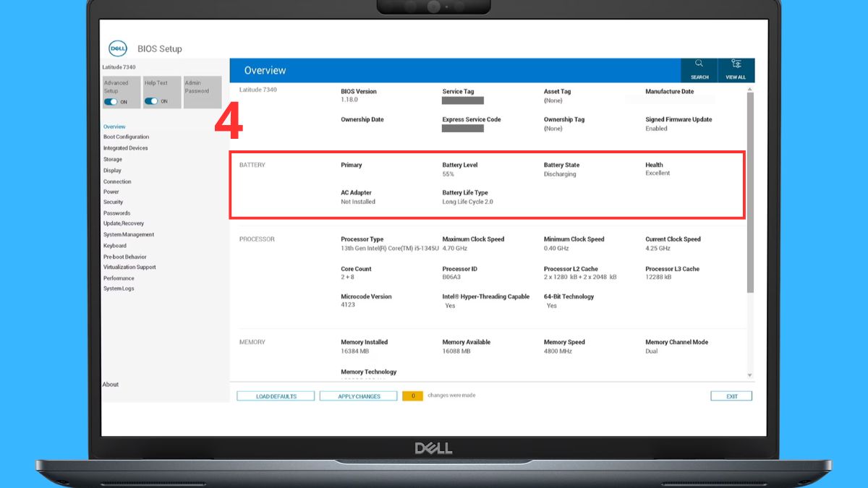Open Update,Recovery section
868x488 pixels.
[124, 223]
